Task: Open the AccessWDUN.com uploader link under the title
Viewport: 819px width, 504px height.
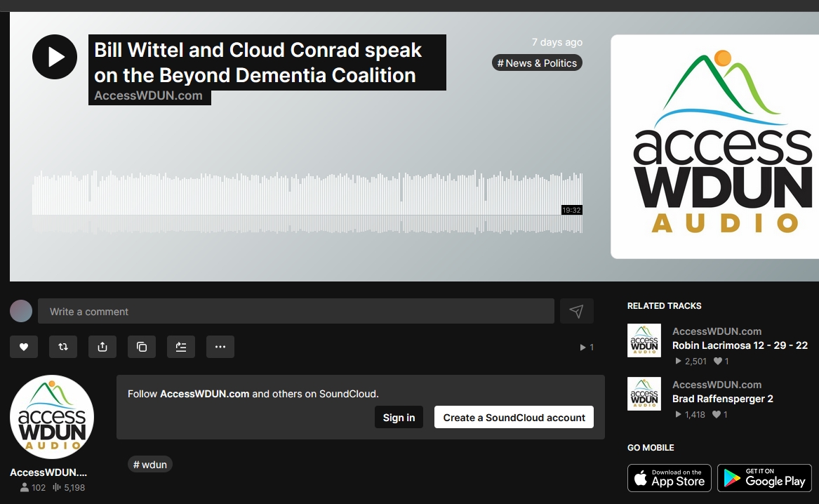Action: [148, 95]
